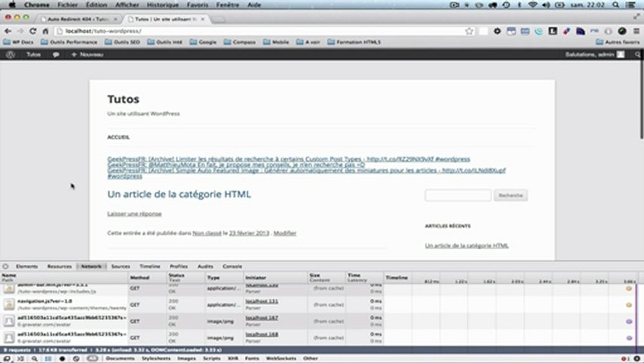Click the dark green circle extension icon
644x363 pixels.
622,31
